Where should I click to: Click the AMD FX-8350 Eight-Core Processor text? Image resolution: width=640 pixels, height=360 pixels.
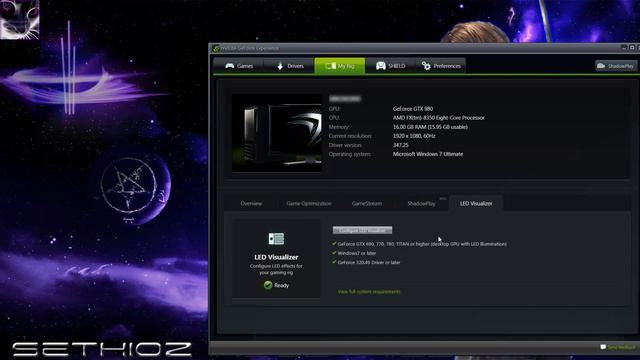tap(438, 118)
